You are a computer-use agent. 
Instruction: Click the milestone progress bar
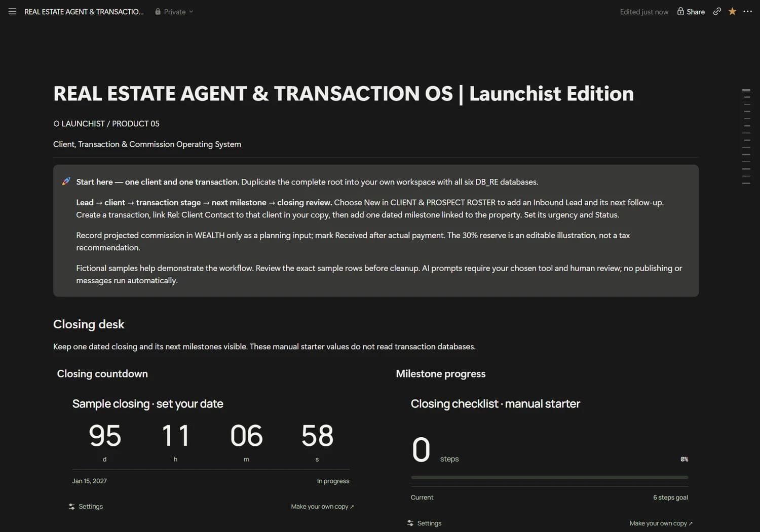pos(549,477)
